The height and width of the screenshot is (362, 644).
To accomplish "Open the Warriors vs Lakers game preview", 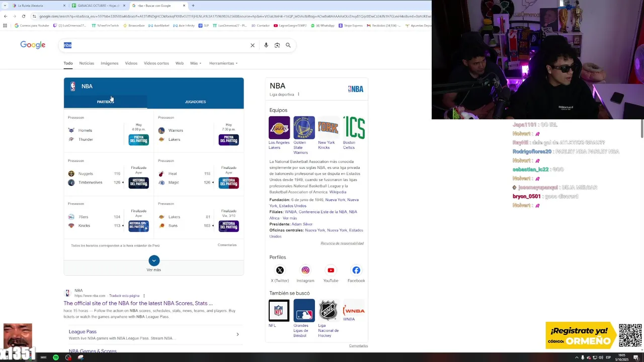I will (x=228, y=140).
